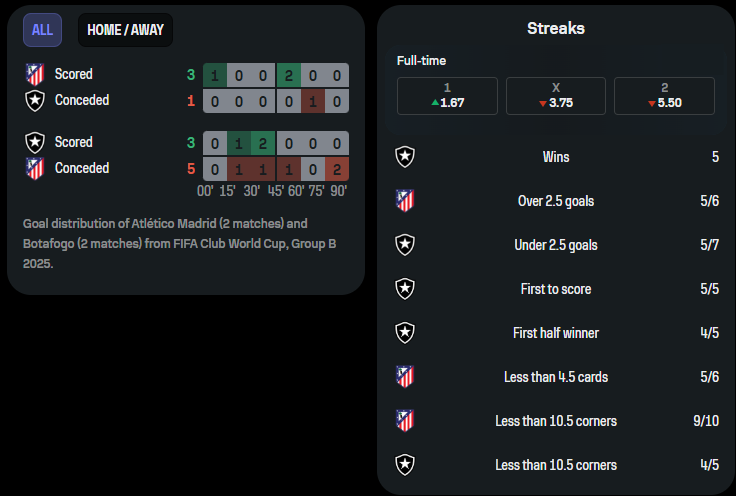Click the Botafogo crest beside Under 2.5 goals
This screenshot has height=496, width=736.
[x=405, y=245]
